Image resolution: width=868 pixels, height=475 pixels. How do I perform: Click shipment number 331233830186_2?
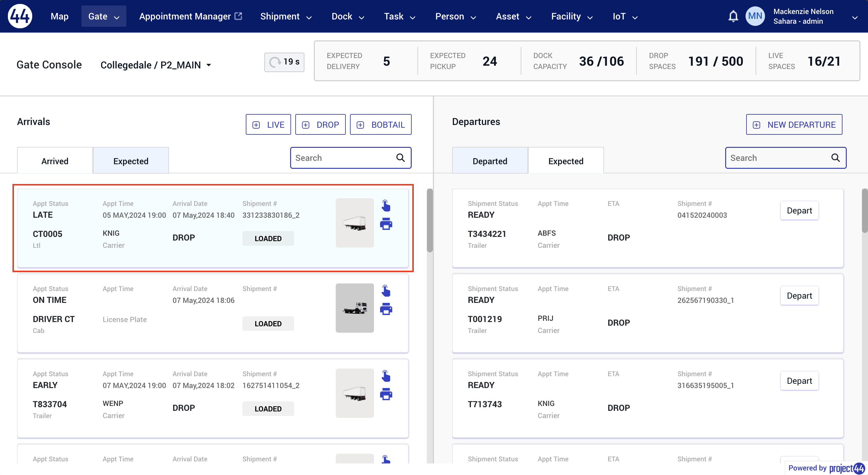point(271,215)
